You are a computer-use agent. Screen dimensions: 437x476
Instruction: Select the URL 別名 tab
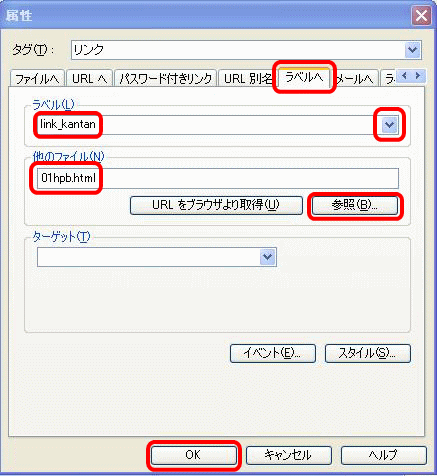pos(247,79)
